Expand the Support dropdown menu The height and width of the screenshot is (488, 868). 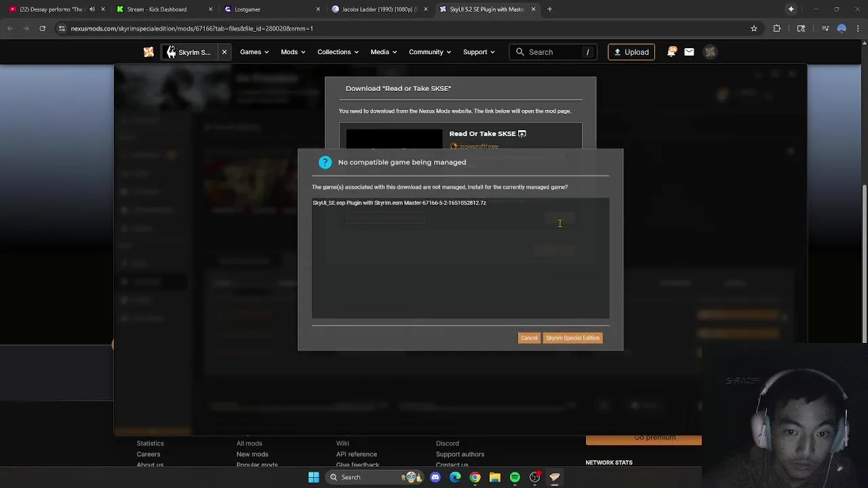(x=479, y=52)
